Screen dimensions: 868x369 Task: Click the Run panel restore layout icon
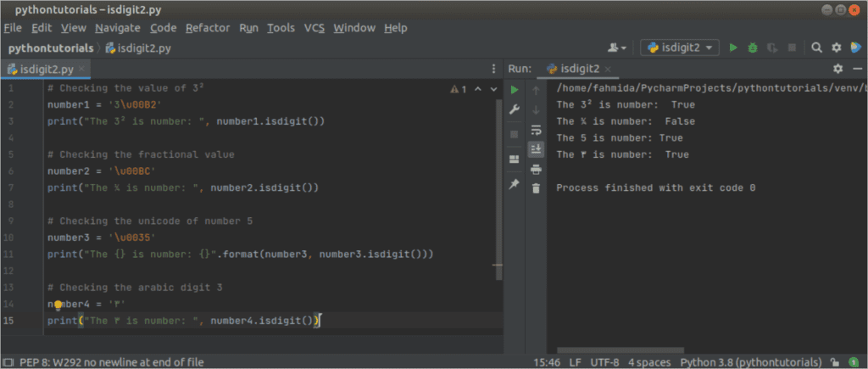[515, 159]
